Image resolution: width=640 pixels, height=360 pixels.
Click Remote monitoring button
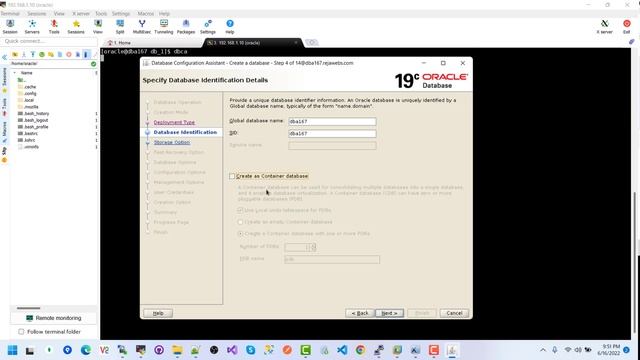53,318
